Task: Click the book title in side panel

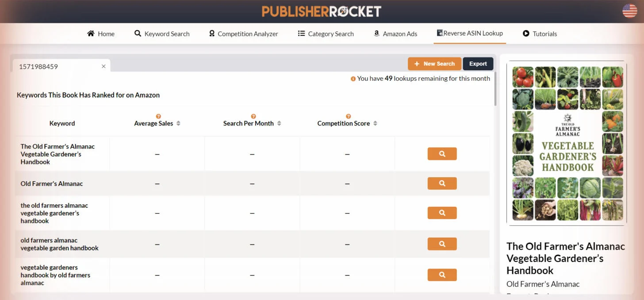Action: (566, 258)
